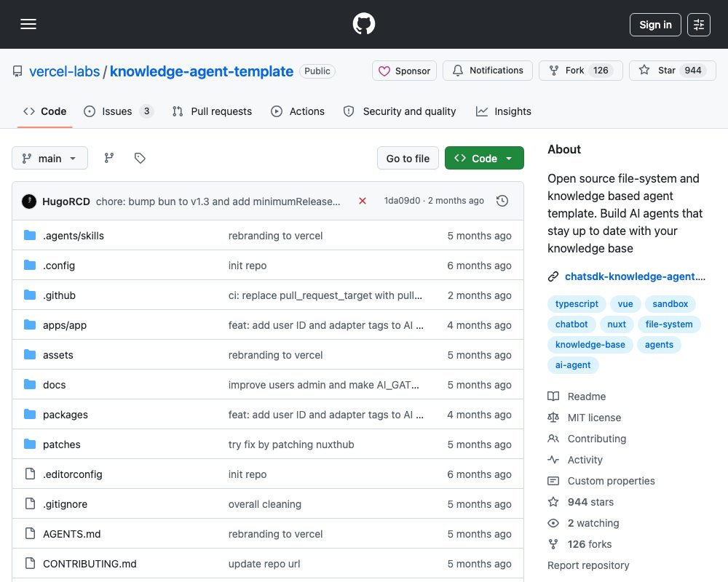
Task: Open the knowledge-agent-template repository link
Action: pyautogui.click(x=202, y=71)
